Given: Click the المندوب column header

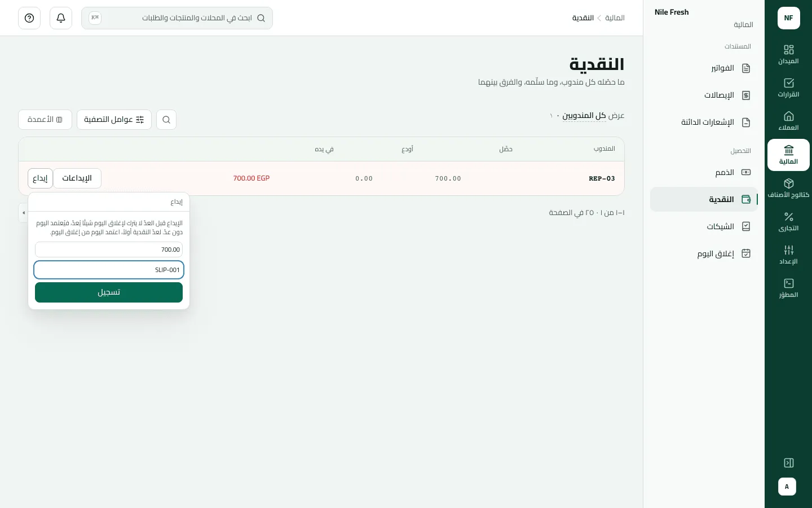Looking at the screenshot, I should click(604, 149).
